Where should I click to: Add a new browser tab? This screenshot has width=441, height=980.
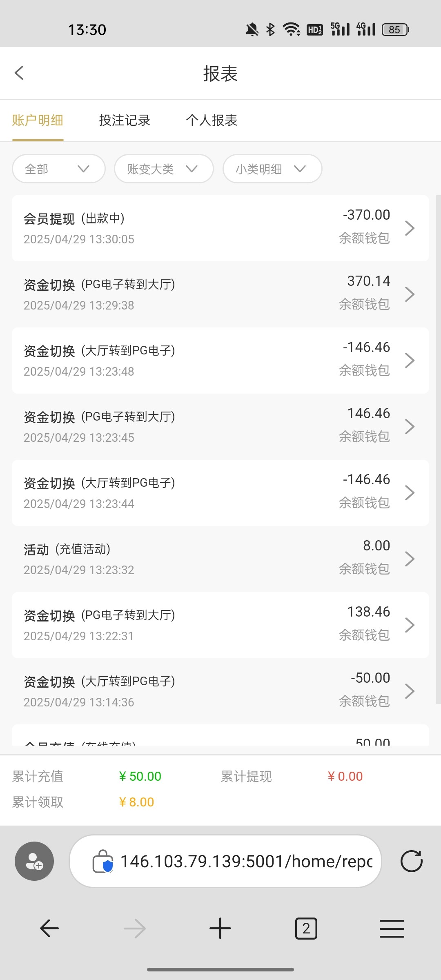coord(220,929)
